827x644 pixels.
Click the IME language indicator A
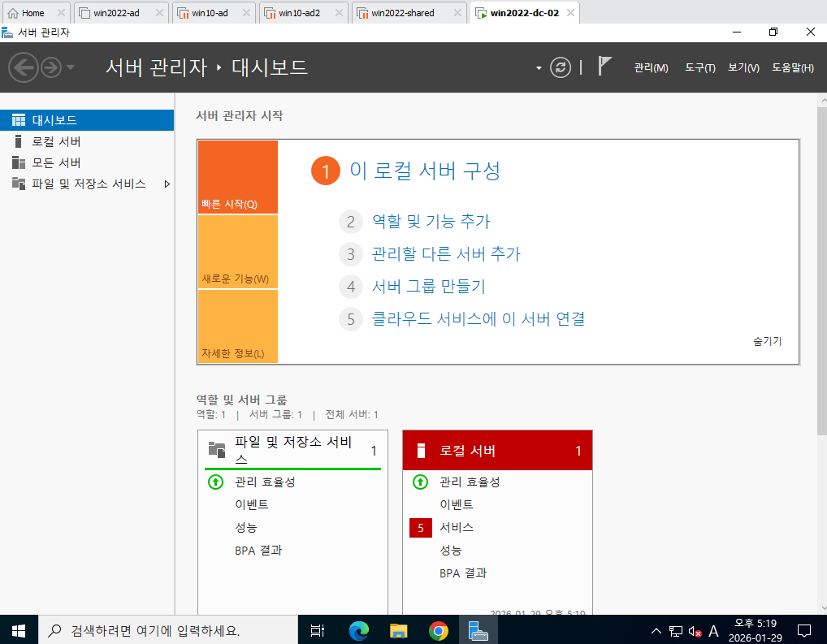coord(713,631)
